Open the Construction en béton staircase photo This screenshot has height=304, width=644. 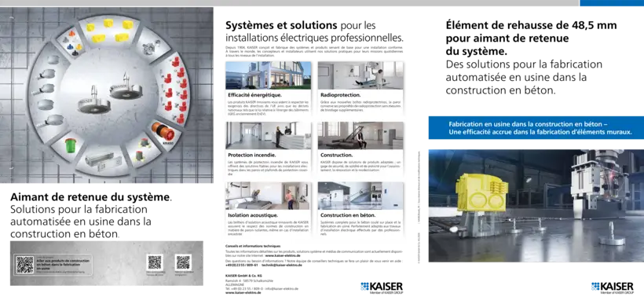[x=360, y=196]
